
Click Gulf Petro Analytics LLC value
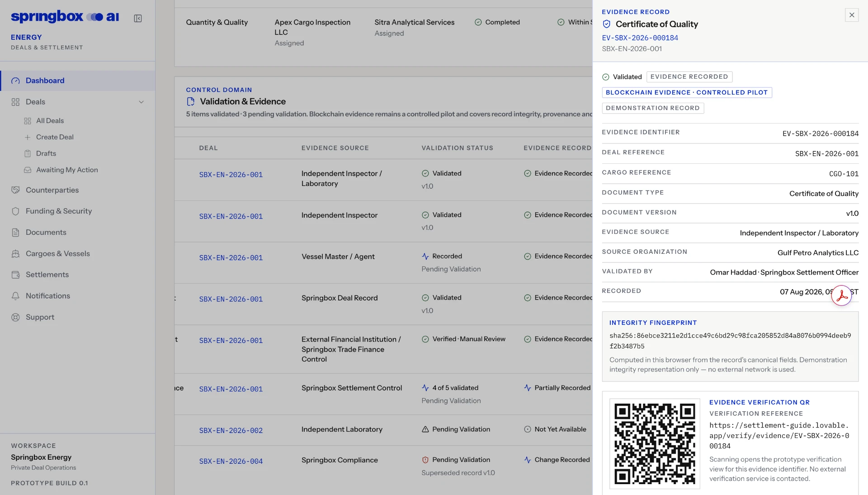(x=818, y=253)
